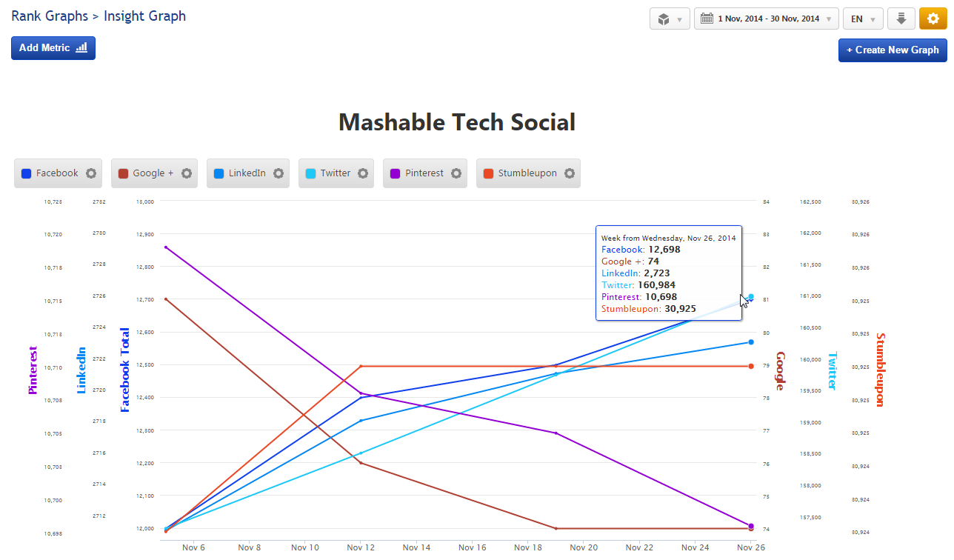Click the Mashable Tech Social graph title
Screen dimensions: 954x560
click(x=456, y=122)
